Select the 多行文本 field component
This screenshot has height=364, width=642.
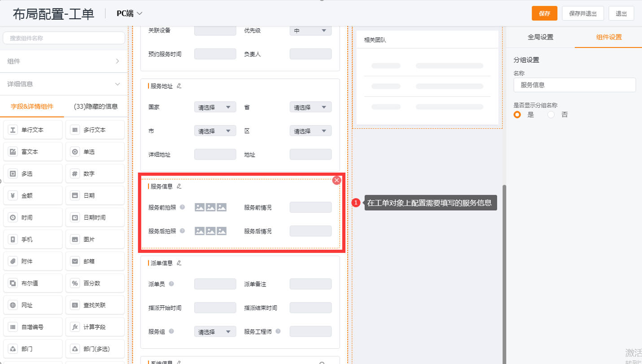[95, 130]
